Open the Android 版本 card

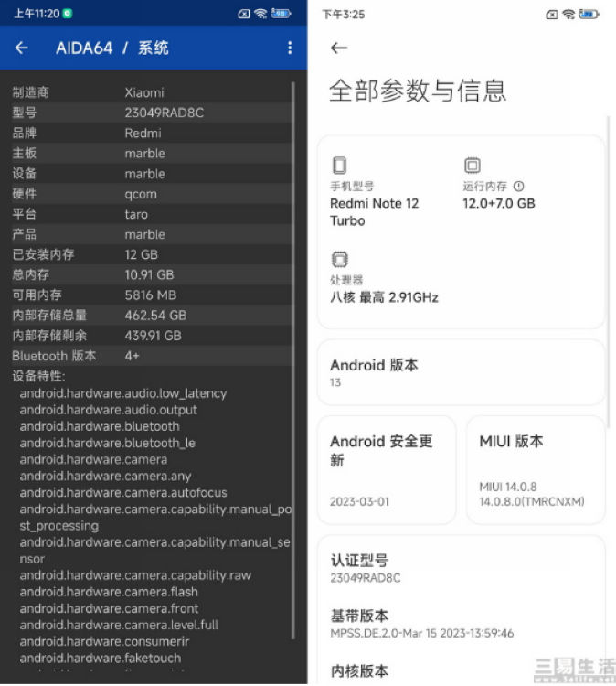click(461, 372)
